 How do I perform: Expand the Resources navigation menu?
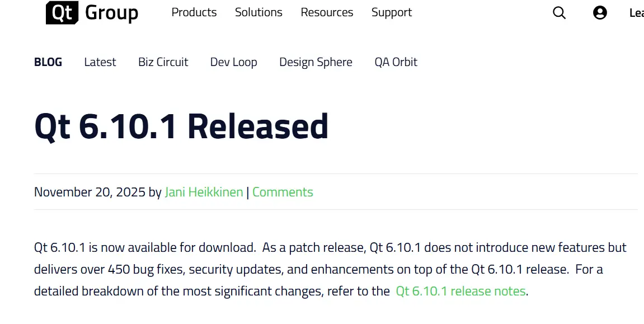click(x=327, y=12)
